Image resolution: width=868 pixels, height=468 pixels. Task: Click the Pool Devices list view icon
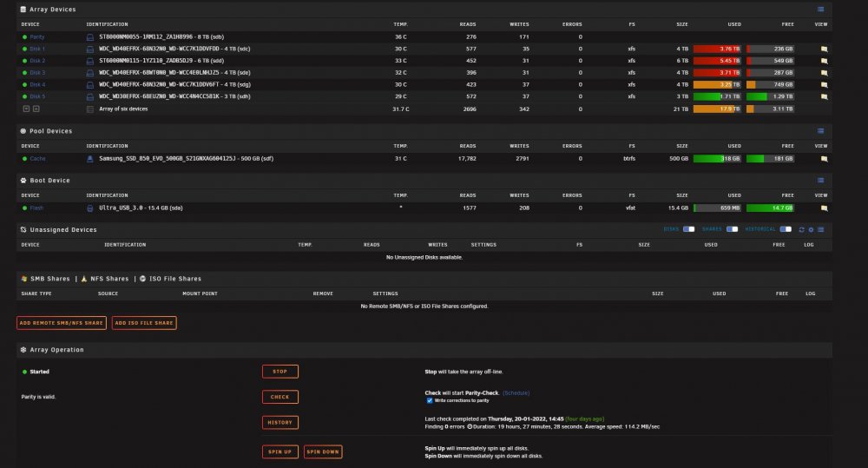tap(820, 131)
